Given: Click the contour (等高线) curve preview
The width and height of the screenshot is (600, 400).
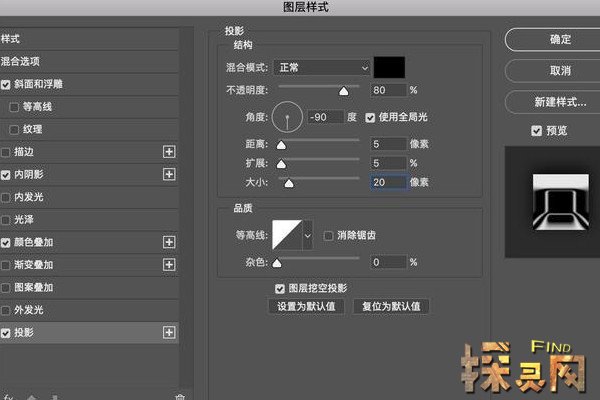Looking at the screenshot, I should coord(286,236).
